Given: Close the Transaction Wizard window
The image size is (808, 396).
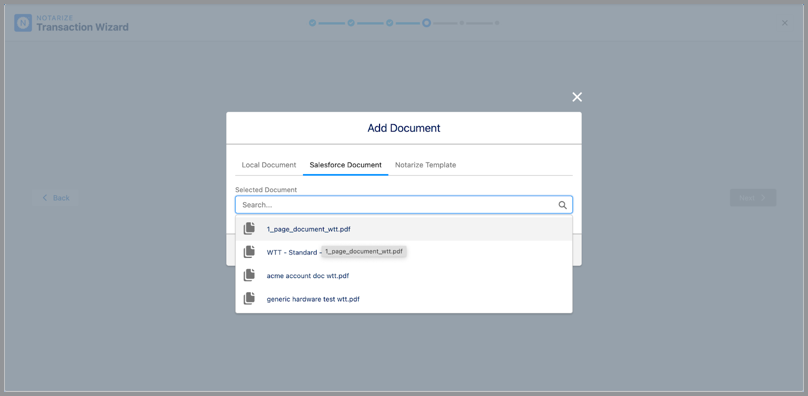Looking at the screenshot, I should [x=785, y=23].
